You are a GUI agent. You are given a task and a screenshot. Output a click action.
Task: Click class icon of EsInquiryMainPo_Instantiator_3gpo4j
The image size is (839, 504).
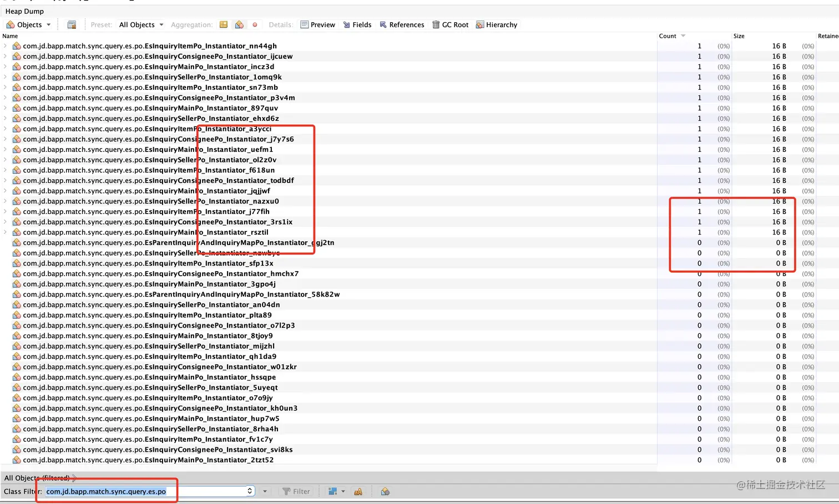[x=17, y=284]
